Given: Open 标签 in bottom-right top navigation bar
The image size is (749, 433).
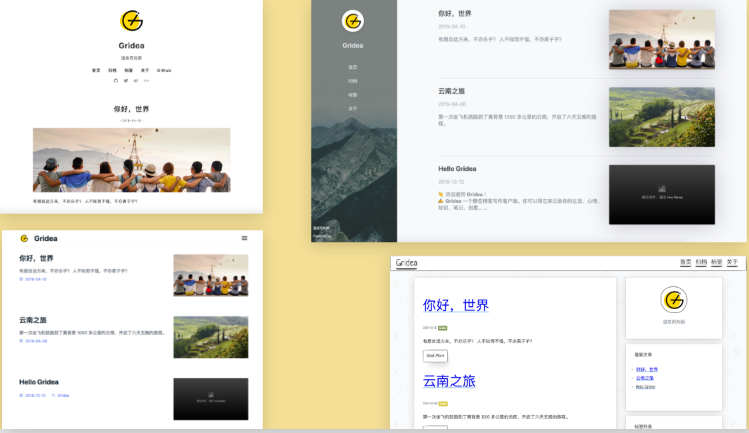Looking at the screenshot, I should (717, 262).
